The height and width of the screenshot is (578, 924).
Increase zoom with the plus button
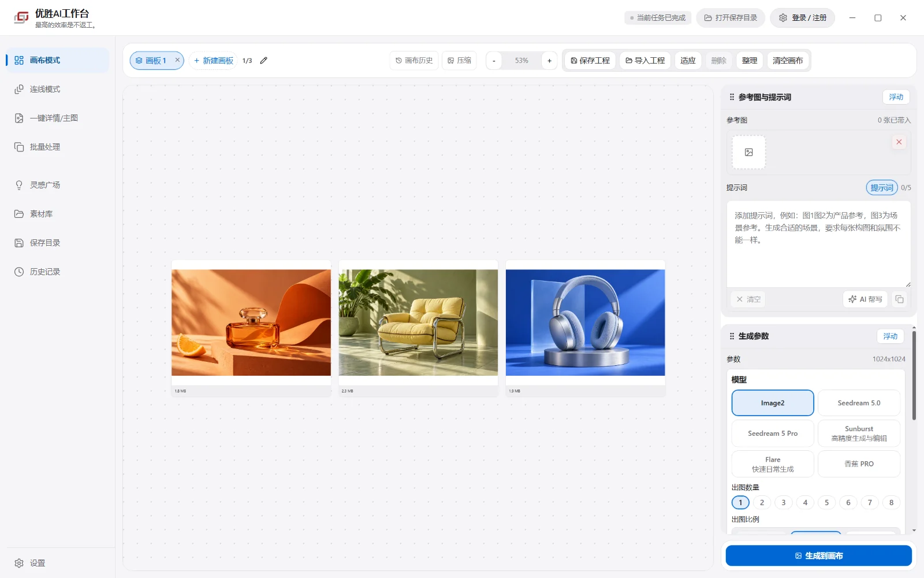tap(549, 60)
